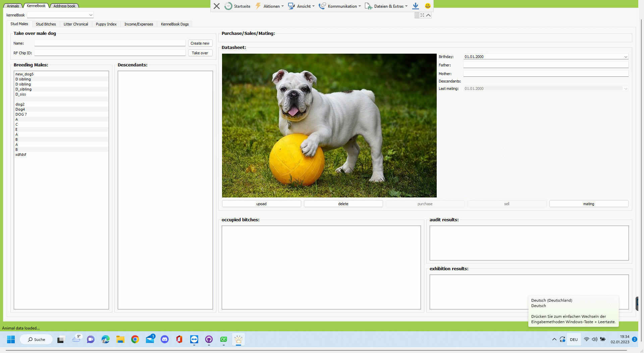Switch to the Stud Bitches tab
Screen dimensions: 644x353
[46, 24]
